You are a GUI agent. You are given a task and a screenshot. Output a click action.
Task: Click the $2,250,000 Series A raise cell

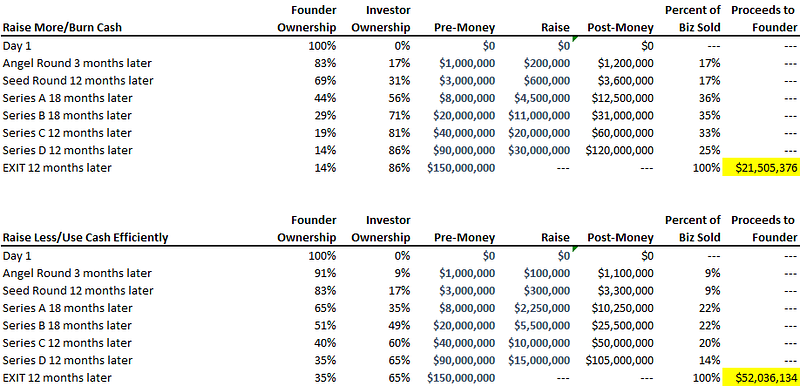pos(542,308)
